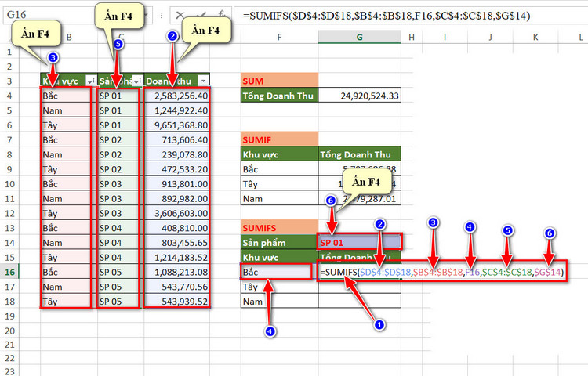Click the Sản phẩm label cell in row 14

tap(279, 242)
